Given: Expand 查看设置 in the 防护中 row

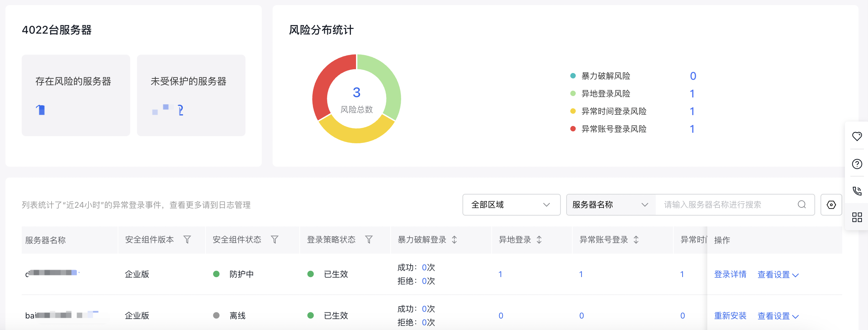Looking at the screenshot, I should 778,275.
